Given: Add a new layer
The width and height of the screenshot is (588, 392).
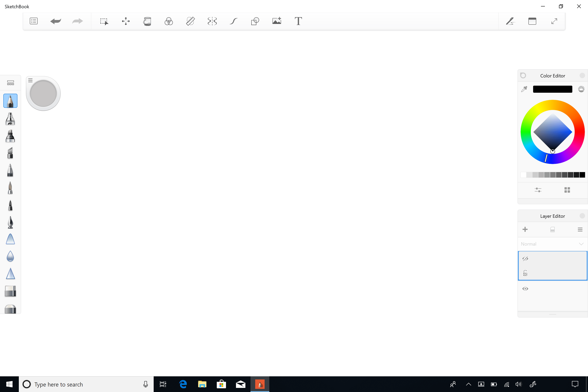Looking at the screenshot, I should pos(525,229).
